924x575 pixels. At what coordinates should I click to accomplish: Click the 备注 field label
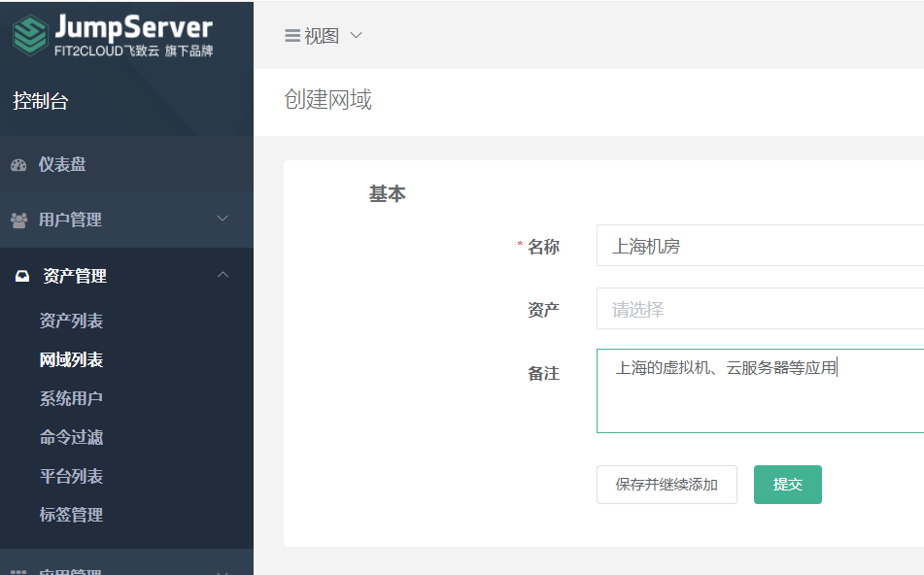543,374
